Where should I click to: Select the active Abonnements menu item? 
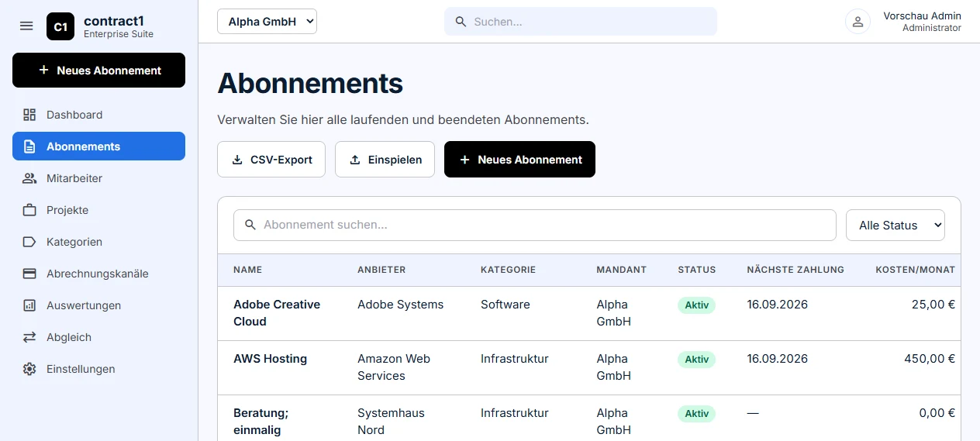click(98, 146)
